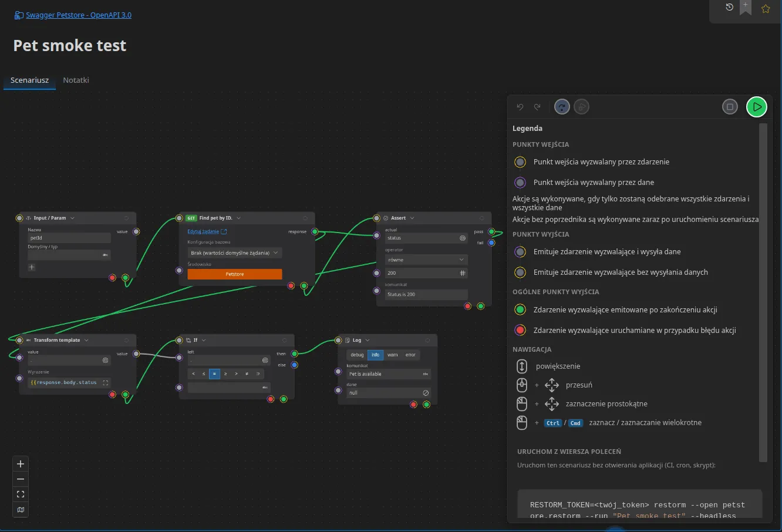Click the abc type icon in If right-hand field

point(265,388)
